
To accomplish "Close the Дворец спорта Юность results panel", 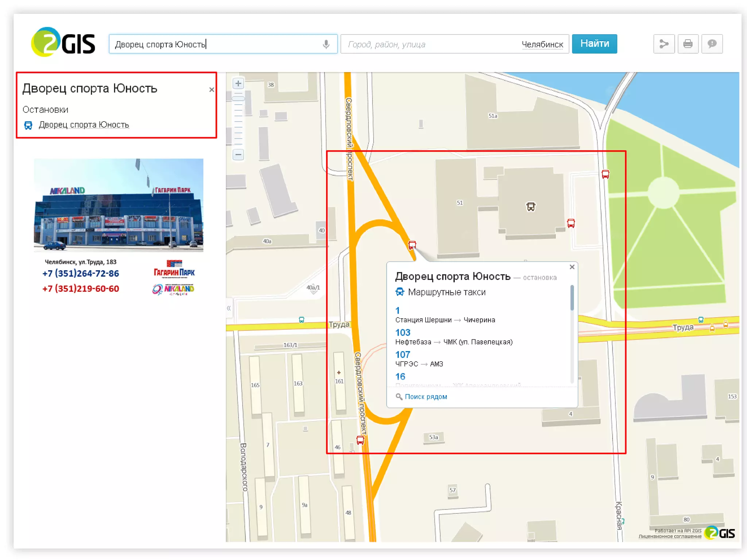I will [212, 90].
